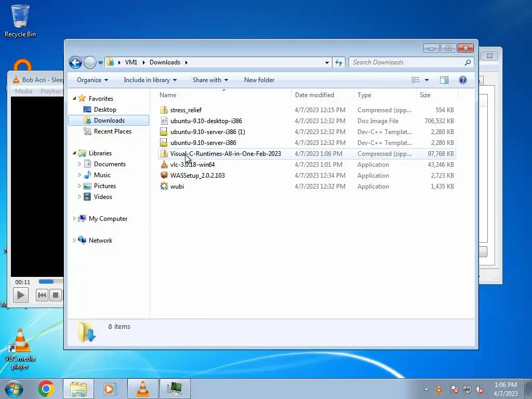Select ubuntu-9.10-server-i386 (1) file icon

164,131
